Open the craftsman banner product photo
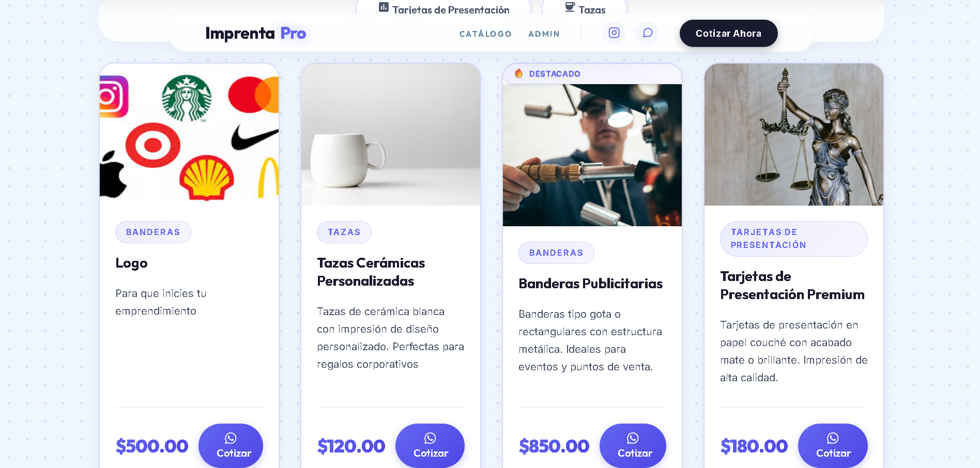The image size is (980, 468). pos(592,155)
